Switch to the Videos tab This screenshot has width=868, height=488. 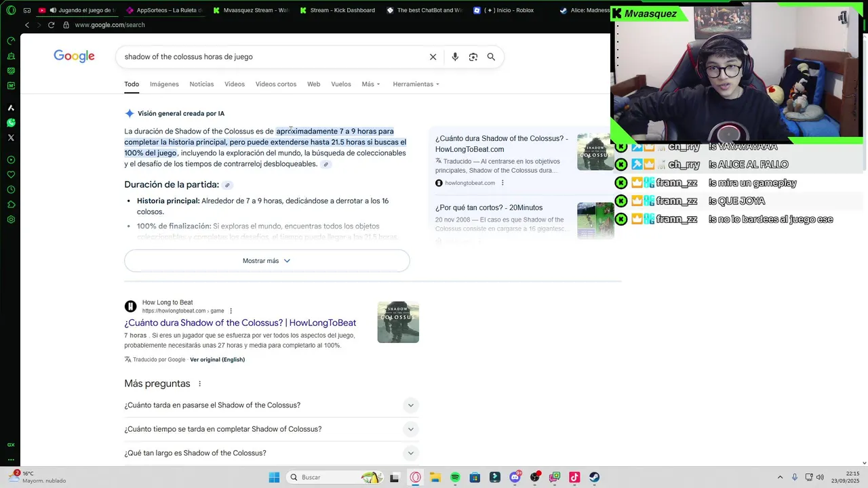pos(235,84)
